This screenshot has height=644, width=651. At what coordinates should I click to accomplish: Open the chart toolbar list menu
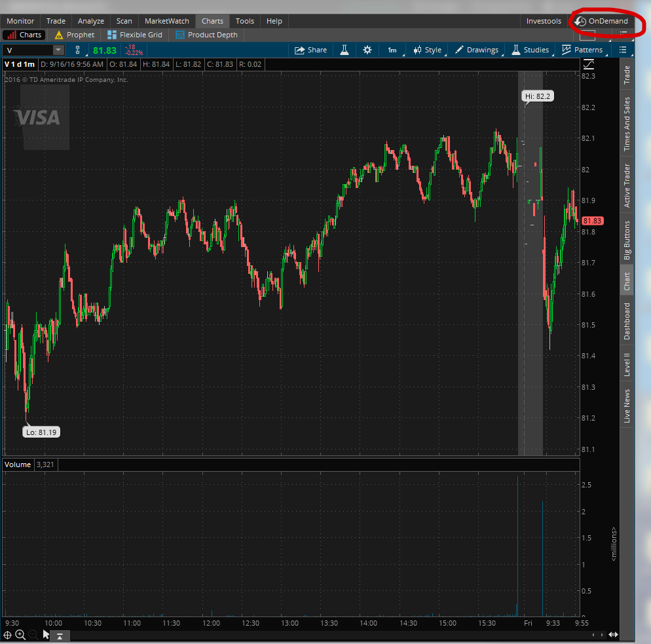623,50
